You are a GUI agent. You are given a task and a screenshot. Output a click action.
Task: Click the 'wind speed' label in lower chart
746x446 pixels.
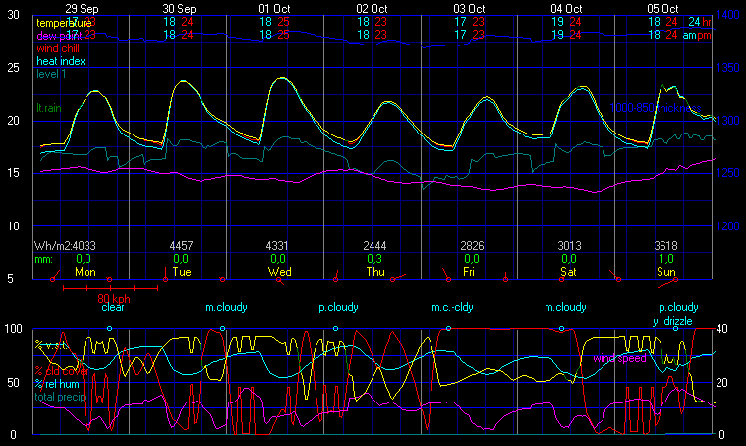621,357
